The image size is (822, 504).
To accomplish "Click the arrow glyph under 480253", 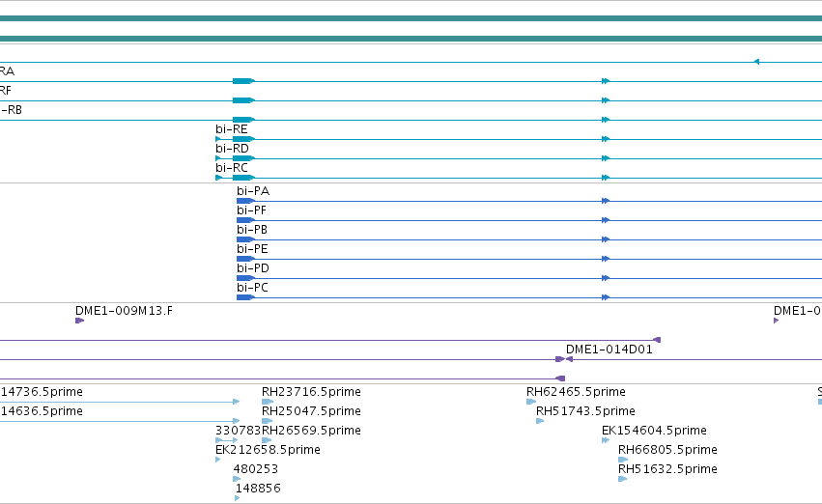I will pos(237,479).
